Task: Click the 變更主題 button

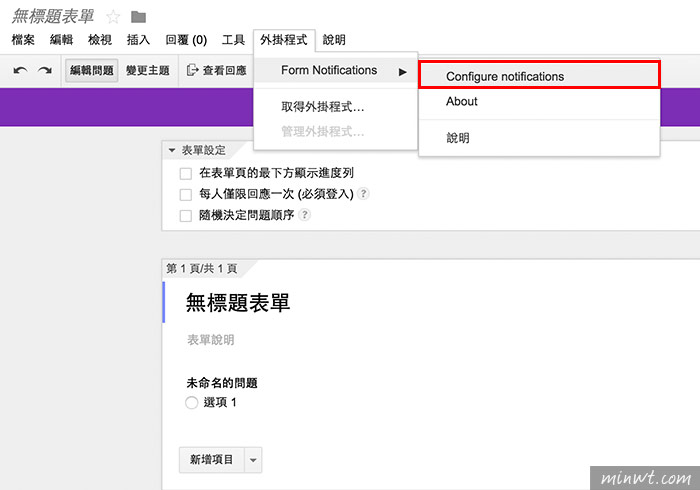Action: [x=148, y=71]
